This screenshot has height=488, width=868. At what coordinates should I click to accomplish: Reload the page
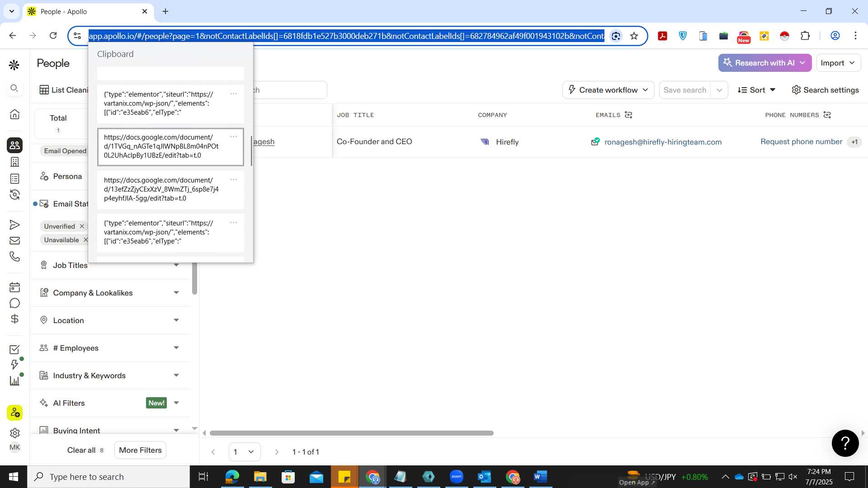point(53,36)
